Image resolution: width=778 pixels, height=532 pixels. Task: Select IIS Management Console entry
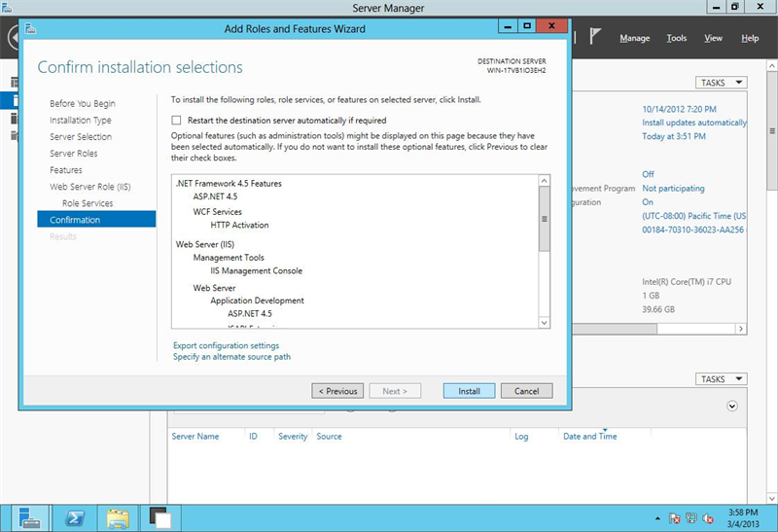point(256,271)
